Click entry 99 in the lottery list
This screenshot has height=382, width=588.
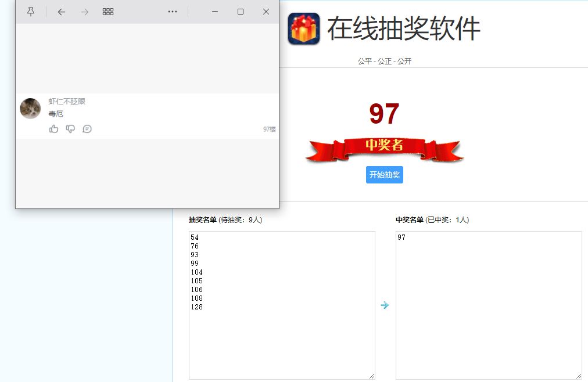tap(195, 264)
